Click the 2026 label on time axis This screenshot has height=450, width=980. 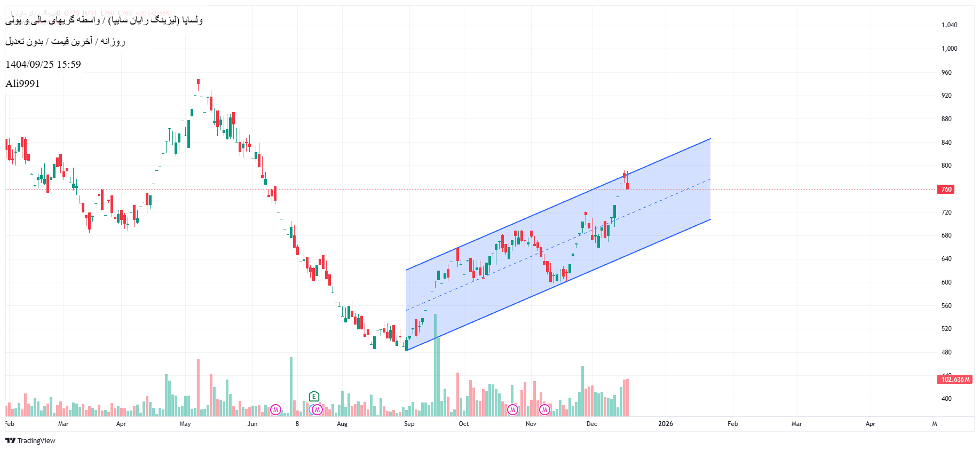tap(665, 424)
